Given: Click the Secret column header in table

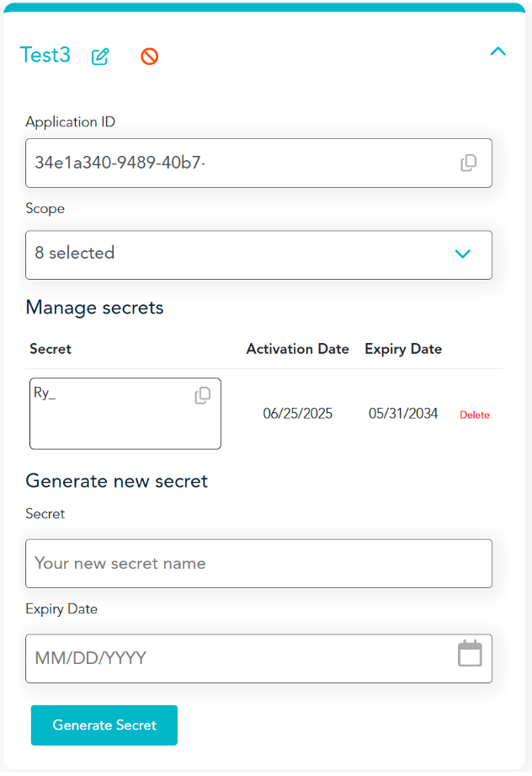Looking at the screenshot, I should (51, 349).
